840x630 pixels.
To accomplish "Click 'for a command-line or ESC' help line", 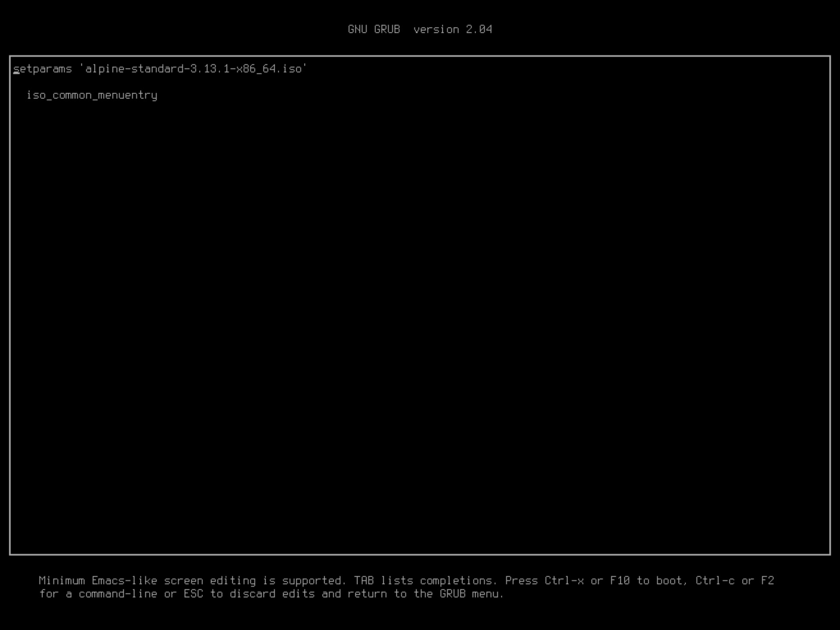I will (x=271, y=594).
